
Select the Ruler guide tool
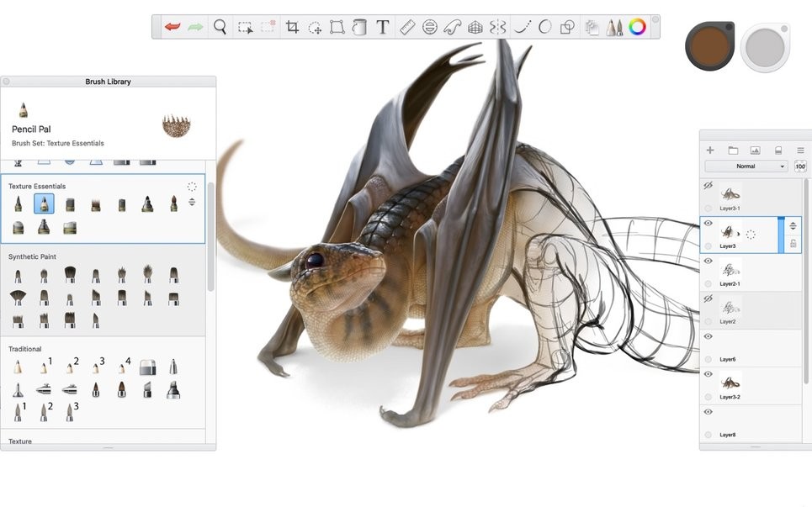click(406, 27)
